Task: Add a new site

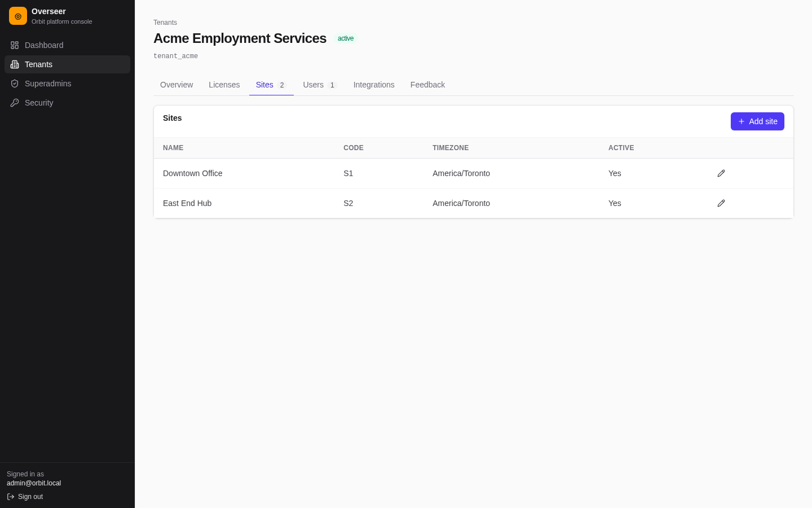Action: (x=757, y=121)
